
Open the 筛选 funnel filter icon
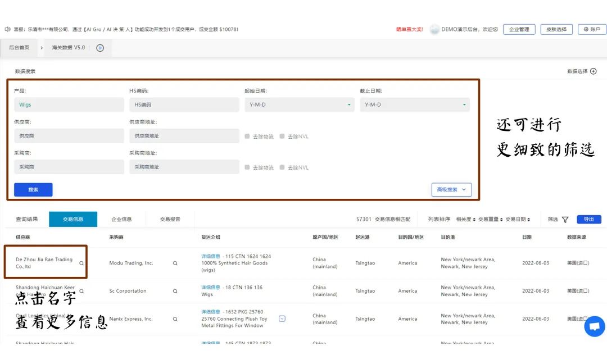pyautogui.click(x=565, y=220)
